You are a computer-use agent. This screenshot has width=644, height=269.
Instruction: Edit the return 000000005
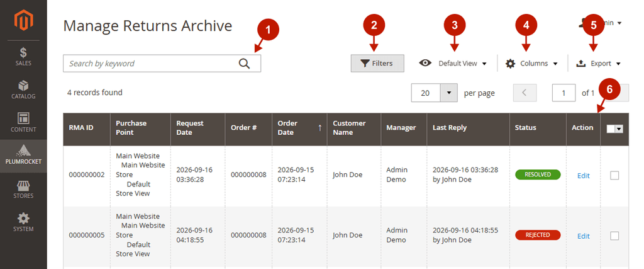pos(583,236)
